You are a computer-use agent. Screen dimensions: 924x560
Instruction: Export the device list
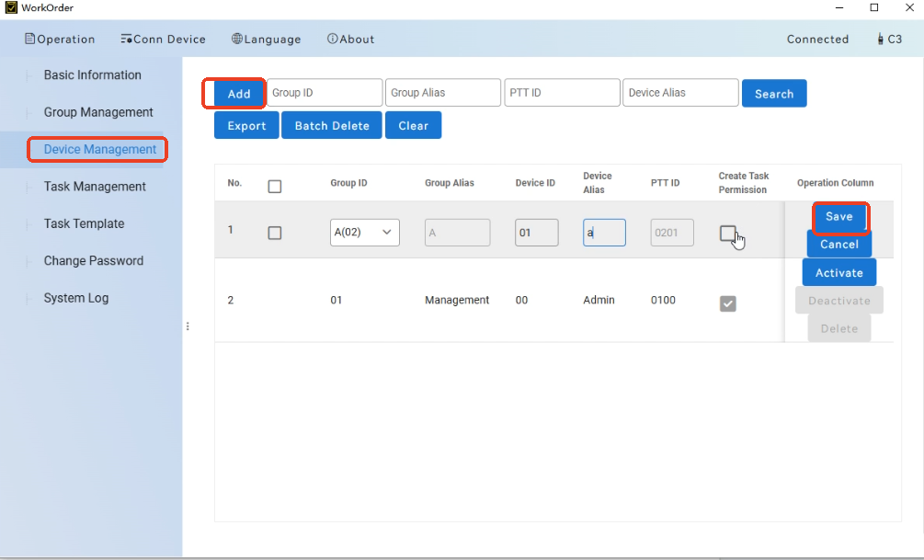coord(246,126)
